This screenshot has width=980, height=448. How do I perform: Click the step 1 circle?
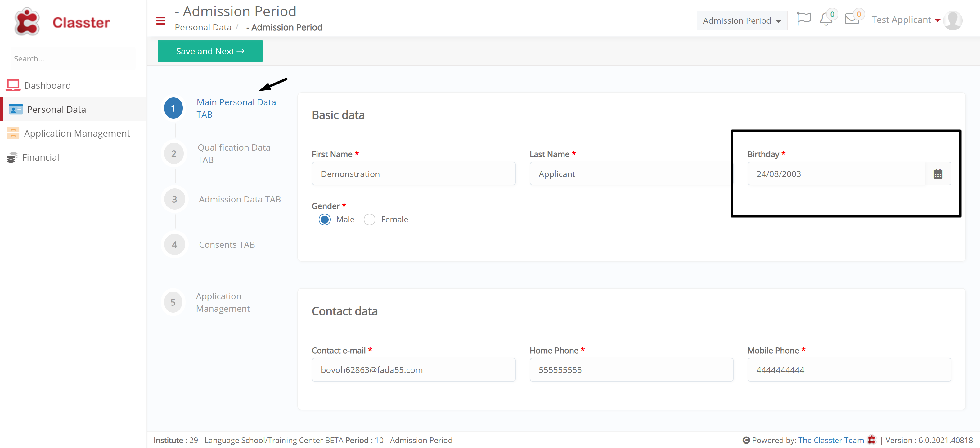[173, 108]
